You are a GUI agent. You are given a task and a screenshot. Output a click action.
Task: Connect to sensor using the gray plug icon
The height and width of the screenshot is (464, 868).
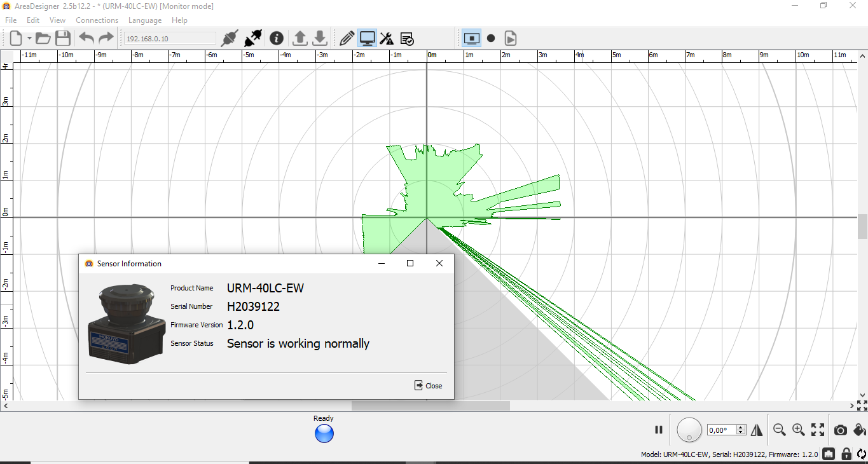[229, 38]
